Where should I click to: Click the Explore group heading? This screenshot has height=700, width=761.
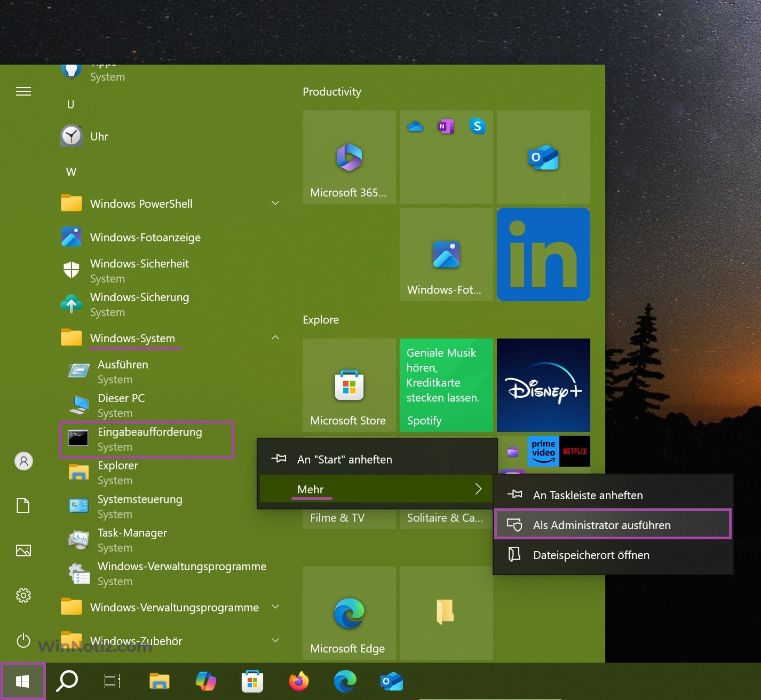tap(321, 320)
